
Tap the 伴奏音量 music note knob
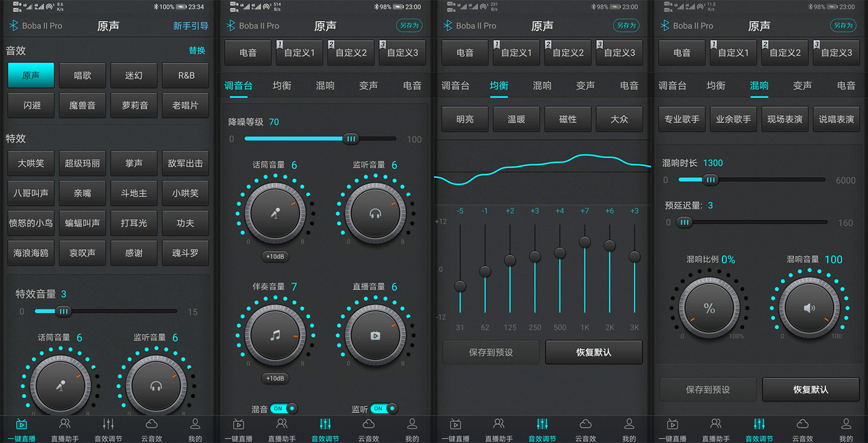pyautogui.click(x=275, y=336)
